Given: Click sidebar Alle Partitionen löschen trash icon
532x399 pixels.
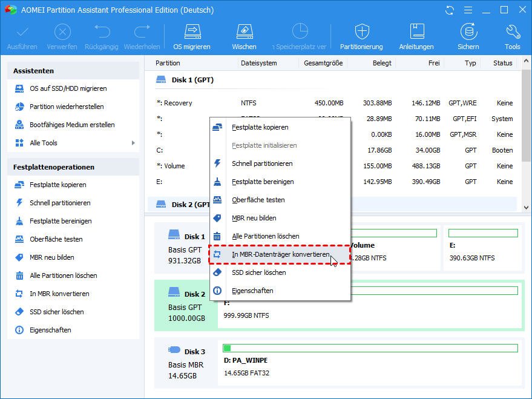Looking at the screenshot, I should (19, 275).
